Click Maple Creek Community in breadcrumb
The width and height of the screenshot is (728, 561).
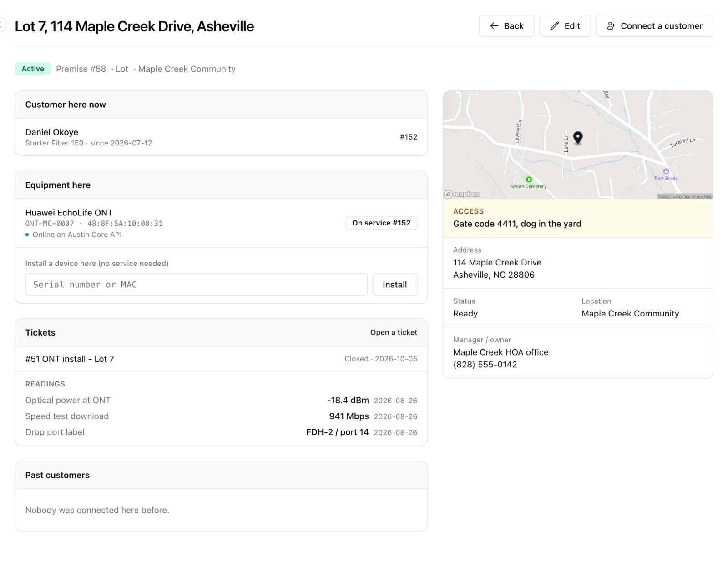(187, 69)
